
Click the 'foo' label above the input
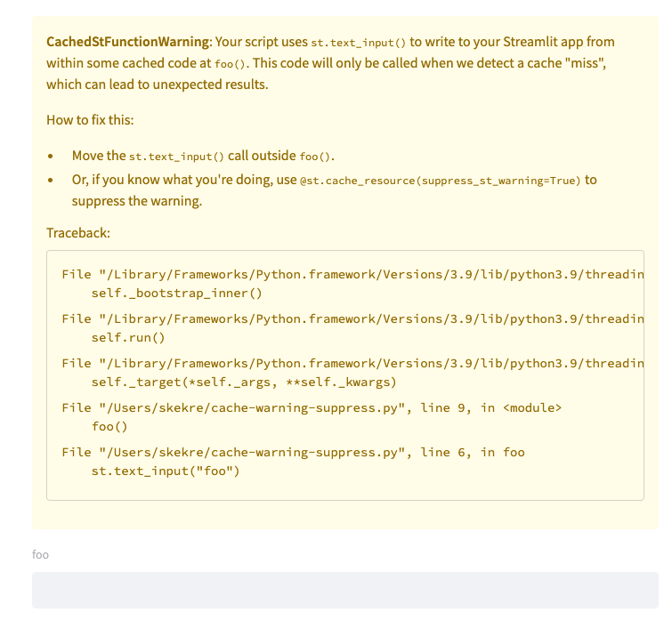40,554
